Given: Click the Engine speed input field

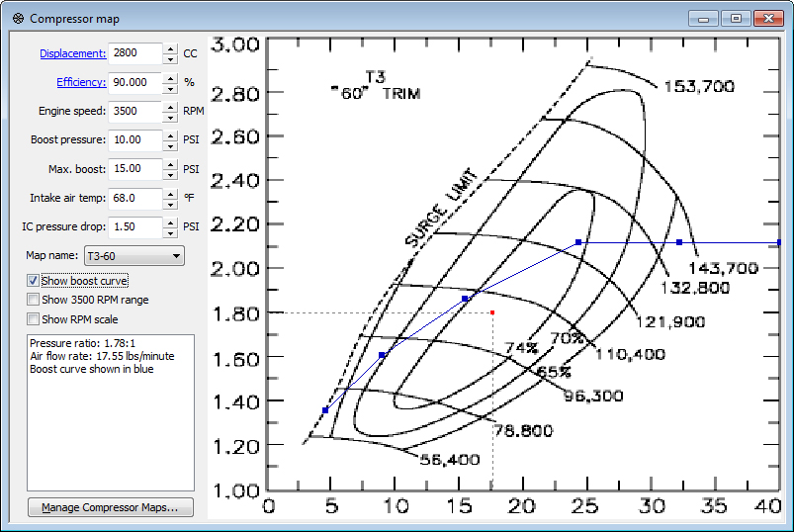Looking at the screenshot, I should point(135,111).
